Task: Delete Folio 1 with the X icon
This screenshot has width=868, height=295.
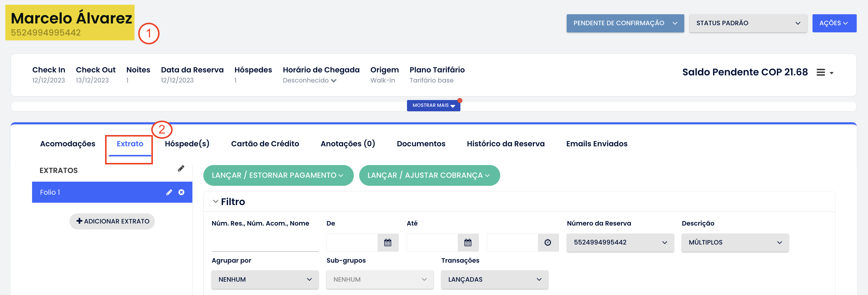Action: (181, 192)
